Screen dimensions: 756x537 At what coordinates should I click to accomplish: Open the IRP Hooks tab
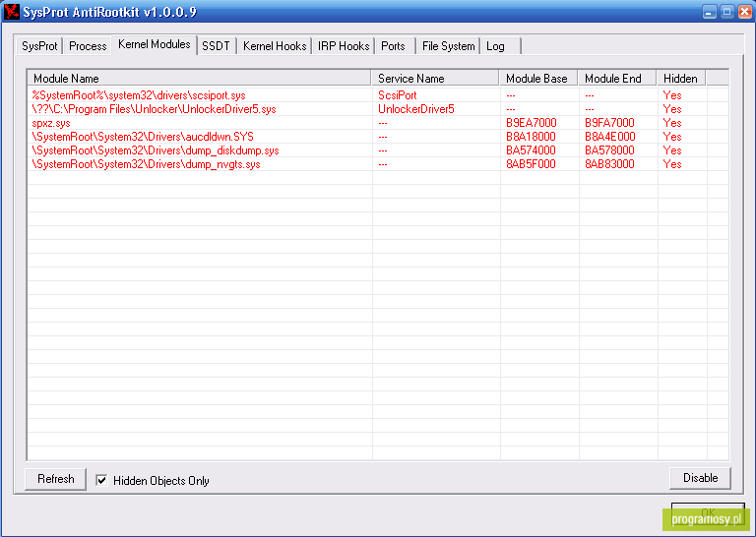tap(344, 46)
